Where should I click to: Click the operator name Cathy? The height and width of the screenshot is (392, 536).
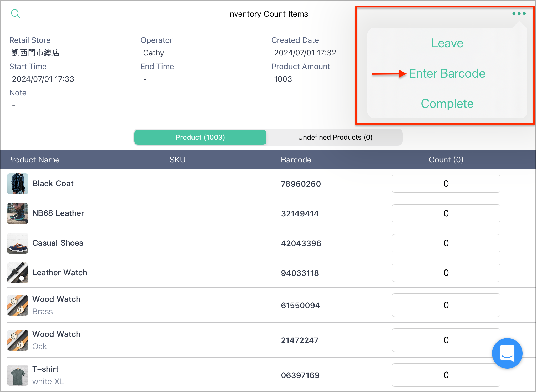coord(154,53)
